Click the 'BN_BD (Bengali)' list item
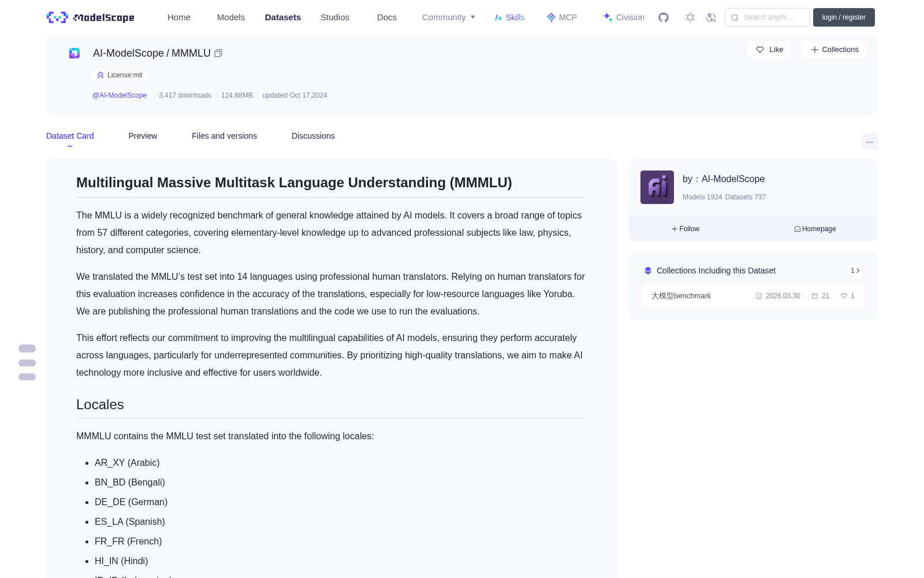Viewport: 924px width, 578px height. pyautogui.click(x=130, y=483)
